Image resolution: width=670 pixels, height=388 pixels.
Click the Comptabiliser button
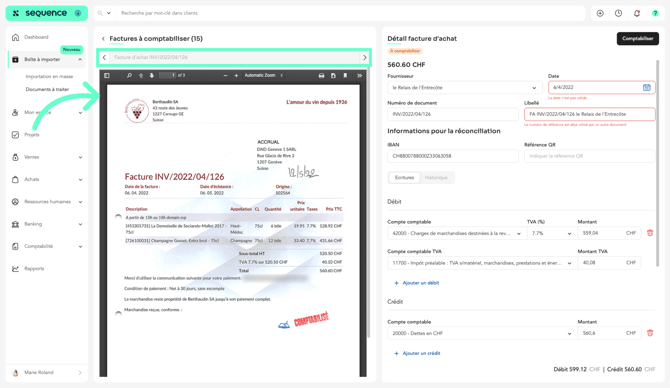point(638,38)
